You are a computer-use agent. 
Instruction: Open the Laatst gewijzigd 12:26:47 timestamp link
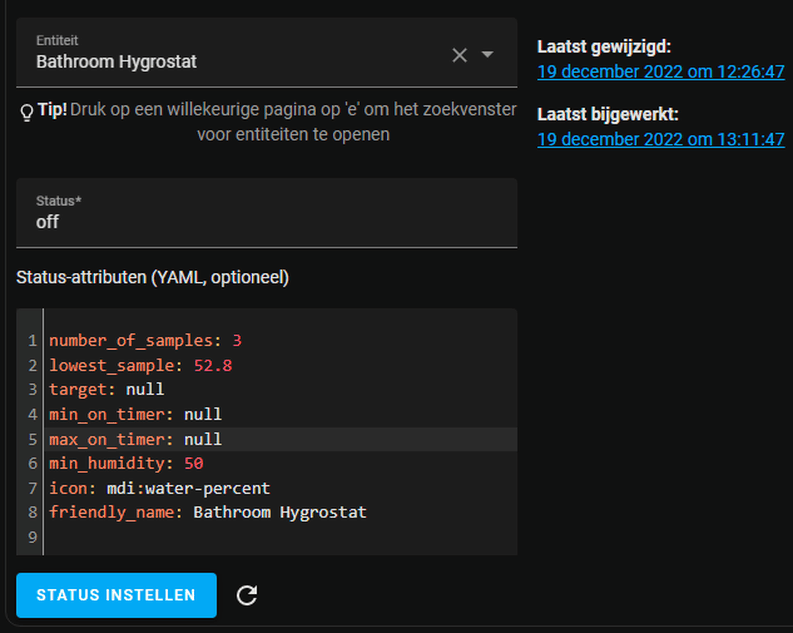click(660, 72)
